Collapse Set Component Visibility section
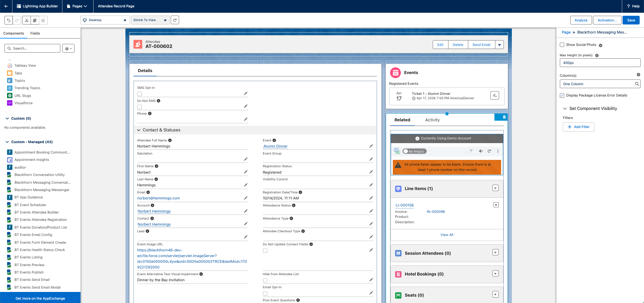This screenshot has height=303, width=644. (x=565, y=109)
